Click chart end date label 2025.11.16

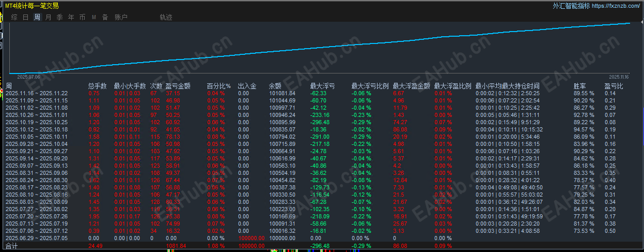620,76
